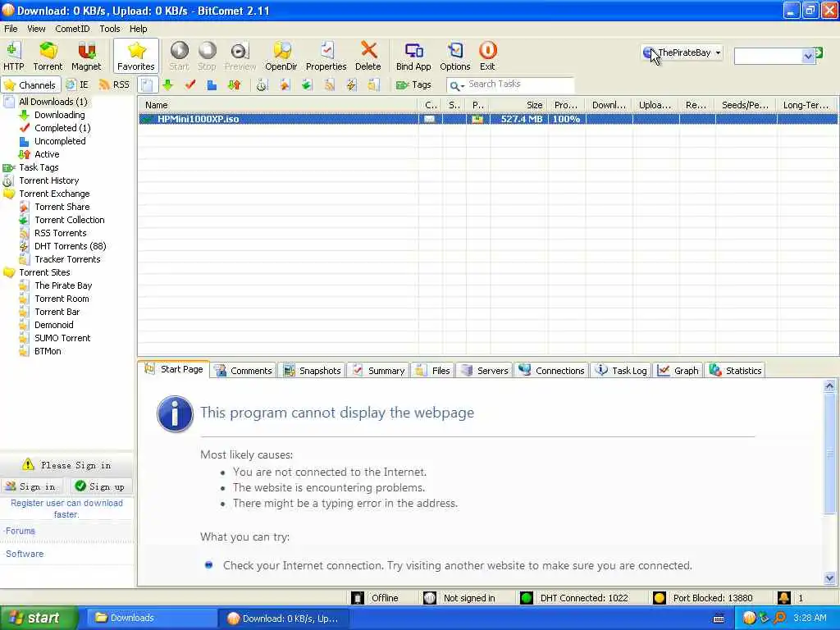Open the CometID menu
The height and width of the screenshot is (630, 840).
click(72, 29)
